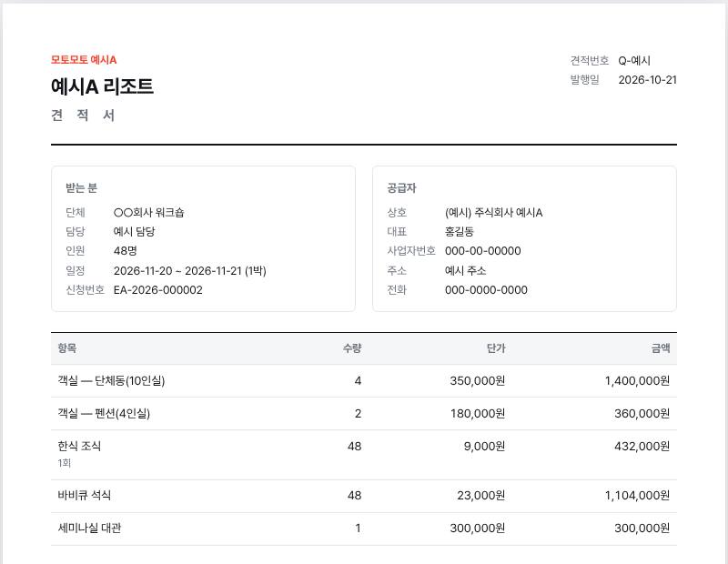Image resolution: width=728 pixels, height=564 pixels.
Task: Click the phone number '000-0000-0000'
Action: 486,290
